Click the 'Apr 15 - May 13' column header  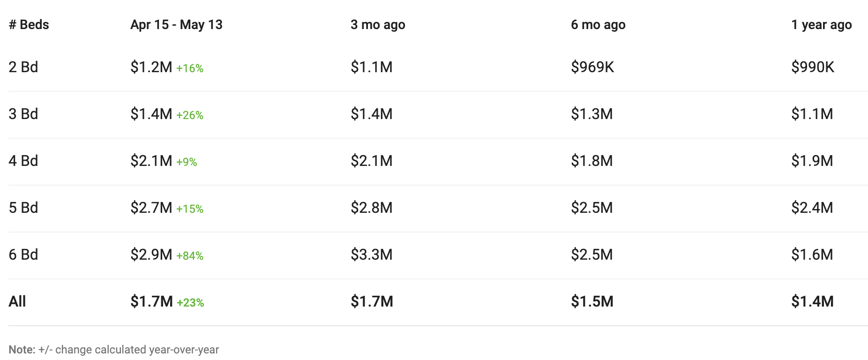coord(176,25)
